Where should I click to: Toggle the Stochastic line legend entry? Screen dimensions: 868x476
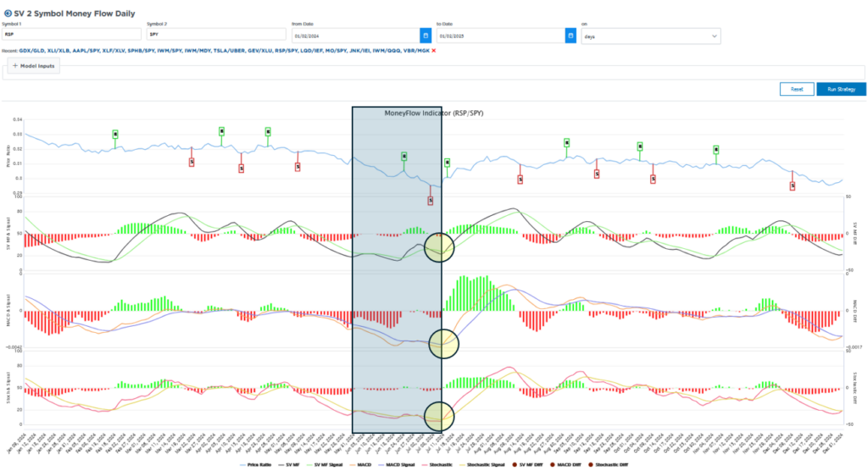[x=437, y=464]
